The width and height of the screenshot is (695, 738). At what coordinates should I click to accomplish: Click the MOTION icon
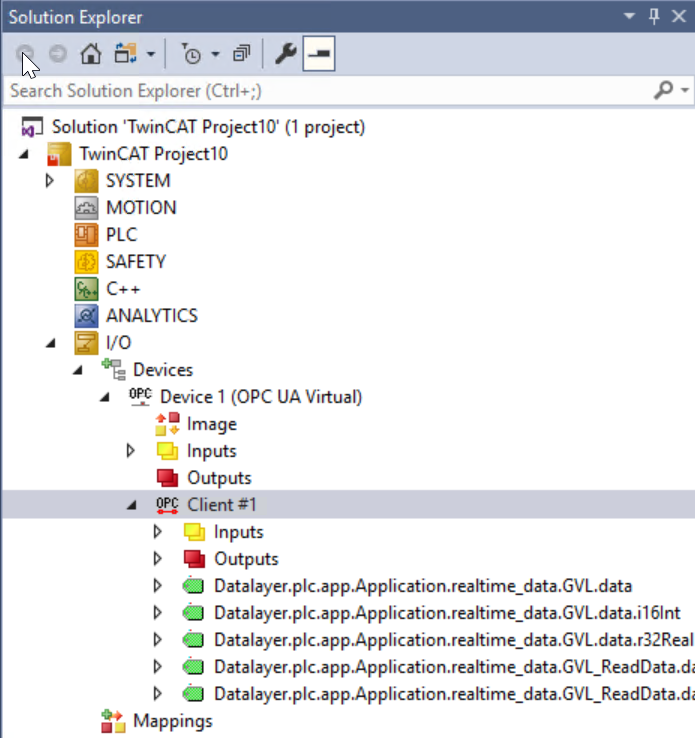pos(86,208)
